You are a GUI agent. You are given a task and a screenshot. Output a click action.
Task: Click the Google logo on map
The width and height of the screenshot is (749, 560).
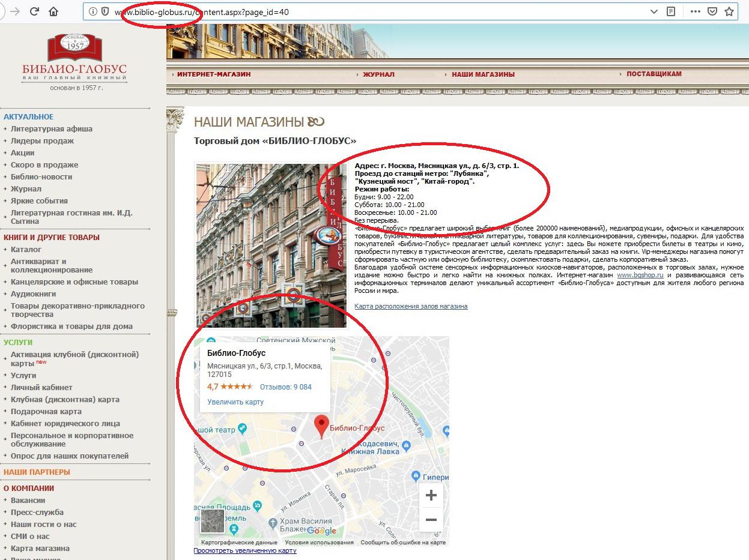click(321, 531)
